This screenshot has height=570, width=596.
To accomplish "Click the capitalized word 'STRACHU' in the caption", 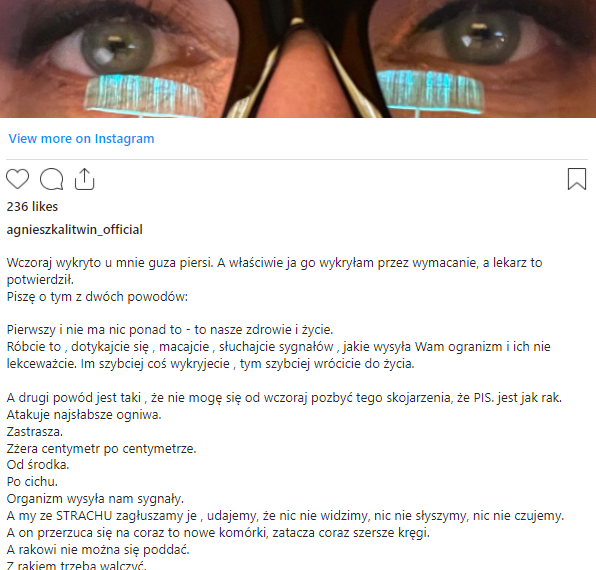I will pyautogui.click(x=84, y=516).
